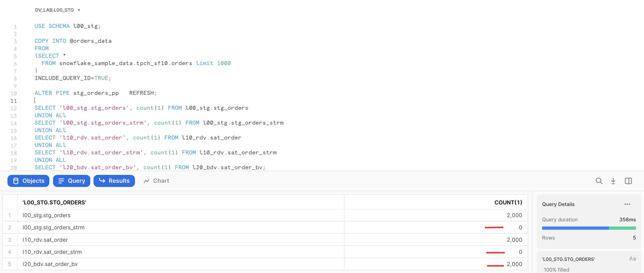Expand row 2 zero-count indicator for stg_orders_strm
Viewport: 644px width, 273px height.
click(x=494, y=228)
